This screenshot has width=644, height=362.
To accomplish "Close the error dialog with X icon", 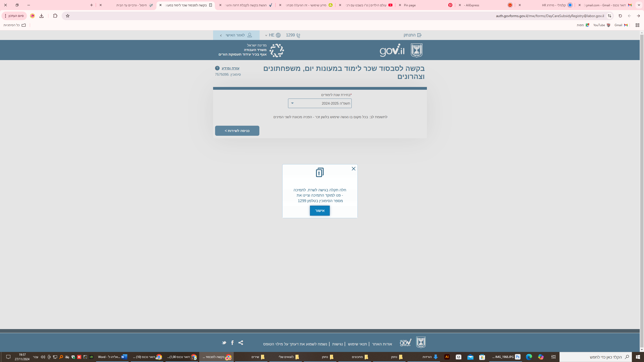I will click(353, 169).
